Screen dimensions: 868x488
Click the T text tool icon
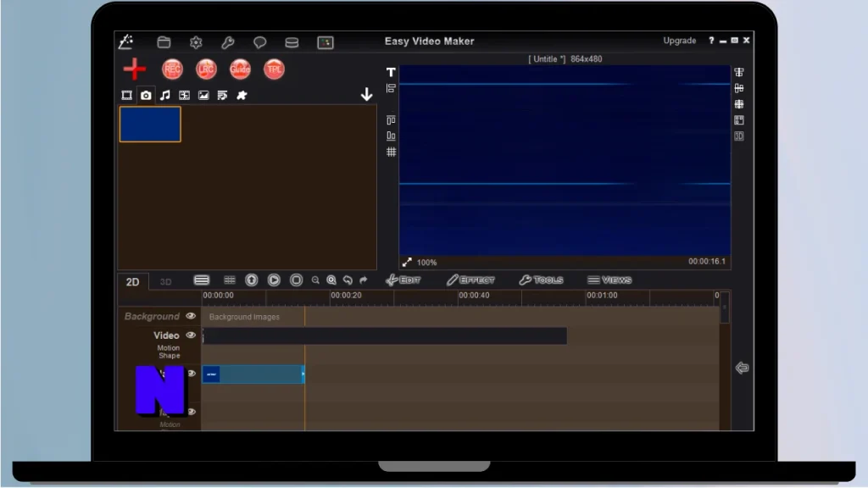(x=391, y=72)
